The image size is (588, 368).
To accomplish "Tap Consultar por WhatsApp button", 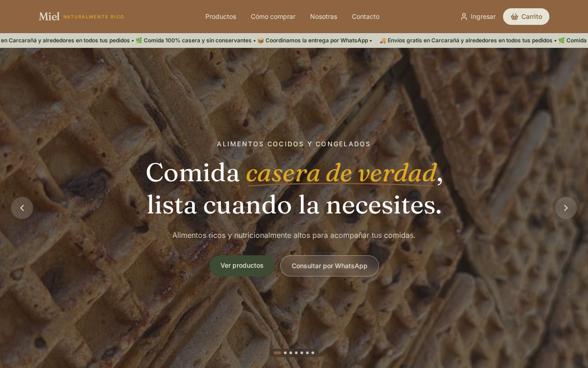I will (x=329, y=266).
